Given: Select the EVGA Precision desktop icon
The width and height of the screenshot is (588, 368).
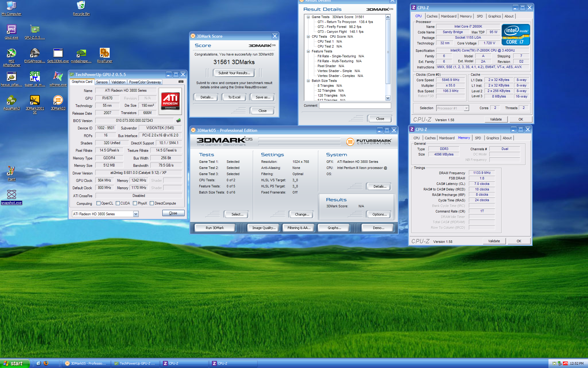Looking at the screenshot, I should pyautogui.click(x=35, y=55).
